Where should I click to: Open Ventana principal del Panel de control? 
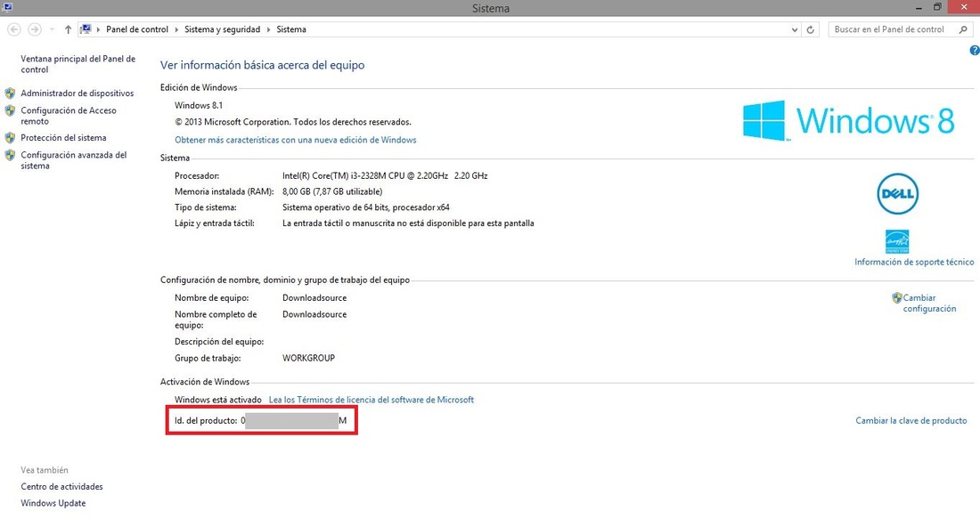click(x=78, y=64)
